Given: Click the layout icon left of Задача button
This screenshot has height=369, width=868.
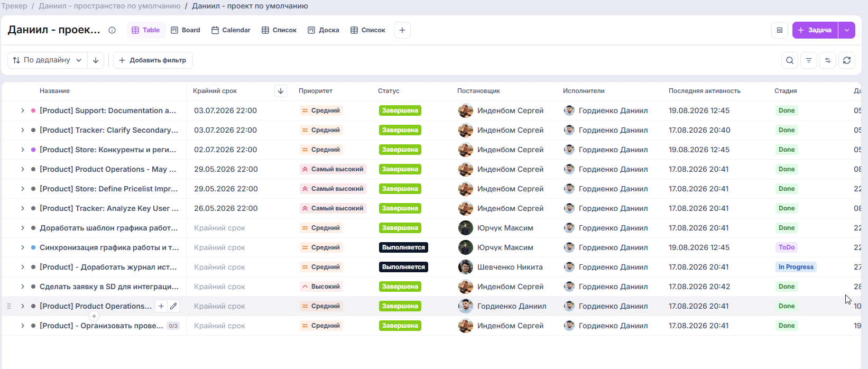Looking at the screenshot, I should 780,30.
